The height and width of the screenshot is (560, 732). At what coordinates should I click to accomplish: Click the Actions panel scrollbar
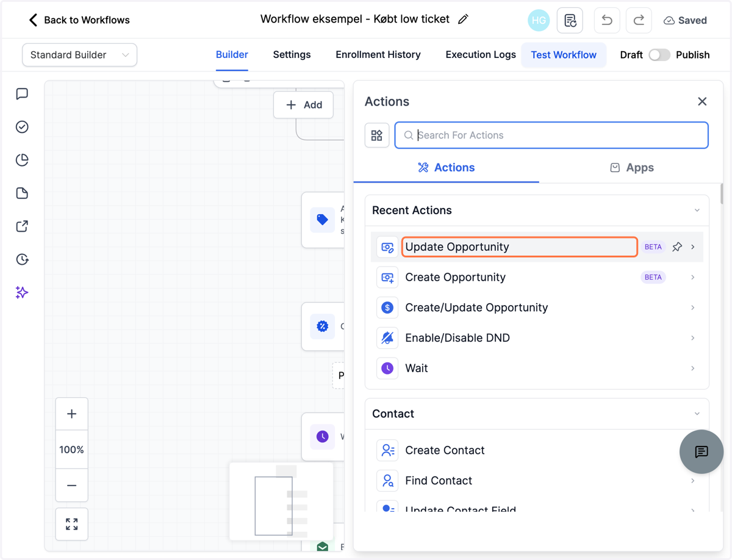722,194
